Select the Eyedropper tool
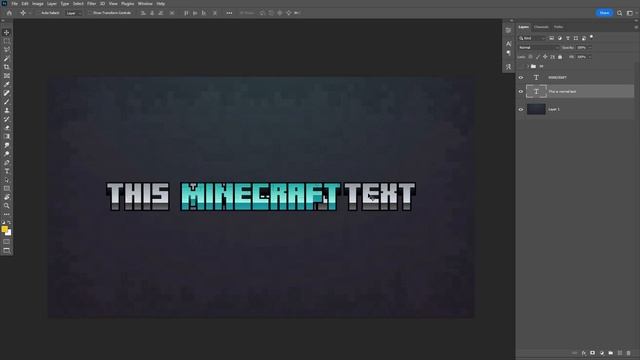 click(7, 84)
